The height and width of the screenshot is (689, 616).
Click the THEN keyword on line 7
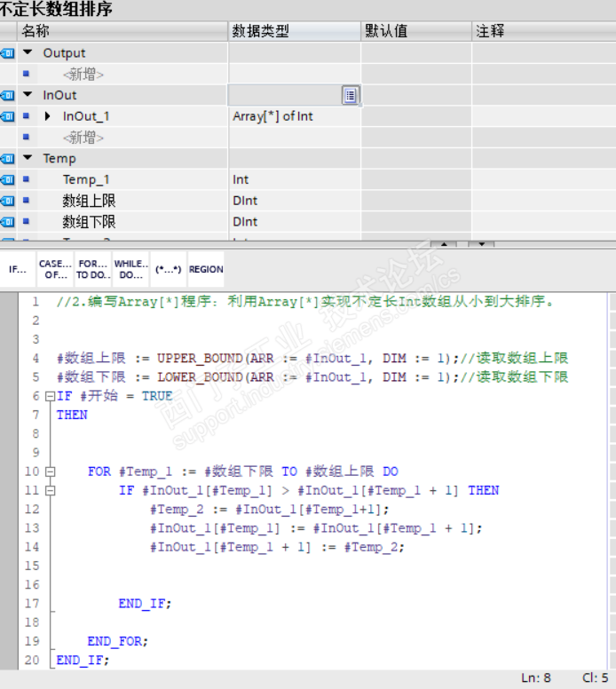pos(72,415)
